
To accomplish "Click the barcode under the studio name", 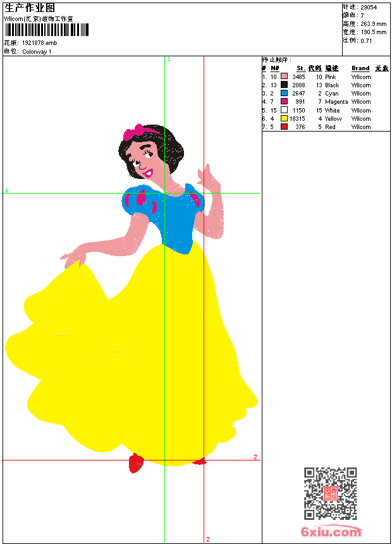I will click(47, 30).
